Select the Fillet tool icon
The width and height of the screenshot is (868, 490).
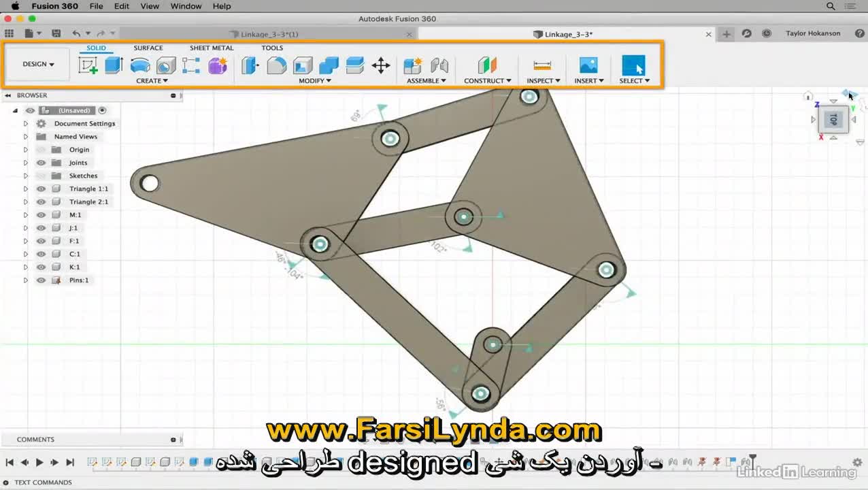[276, 65]
